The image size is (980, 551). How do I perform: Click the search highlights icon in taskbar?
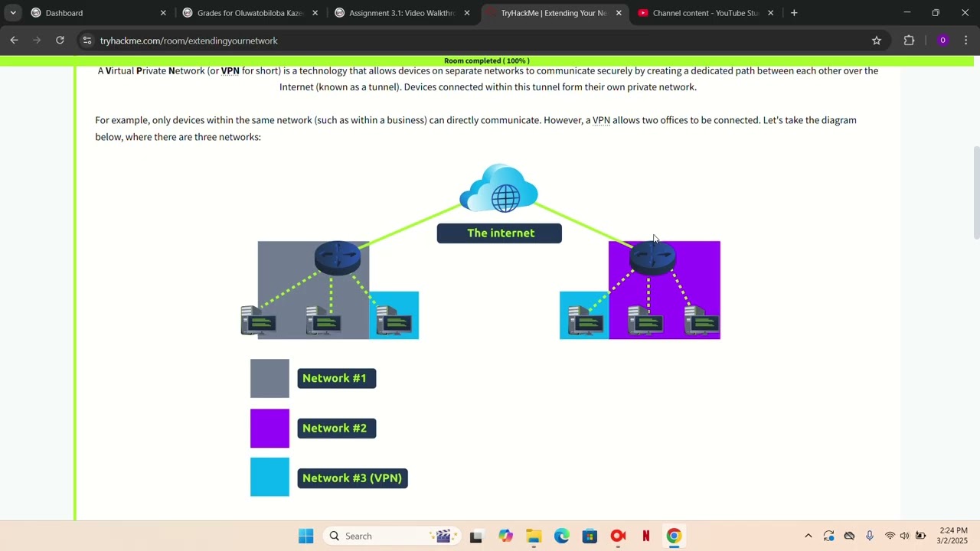[x=443, y=536]
